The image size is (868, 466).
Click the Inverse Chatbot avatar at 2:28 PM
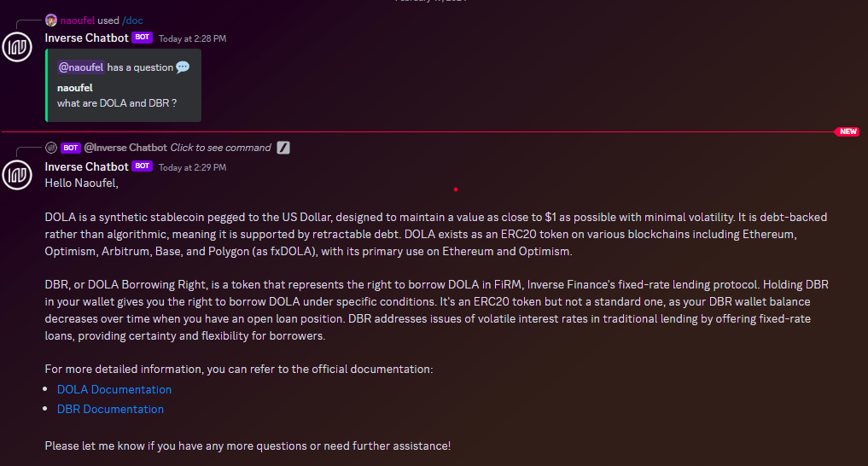pos(18,48)
